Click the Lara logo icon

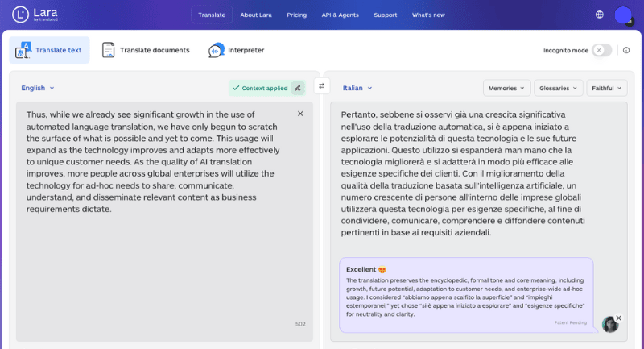pos(20,15)
